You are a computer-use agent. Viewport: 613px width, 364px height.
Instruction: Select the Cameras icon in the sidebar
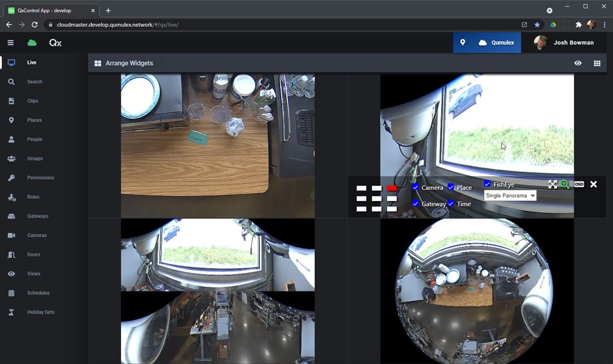[12, 235]
